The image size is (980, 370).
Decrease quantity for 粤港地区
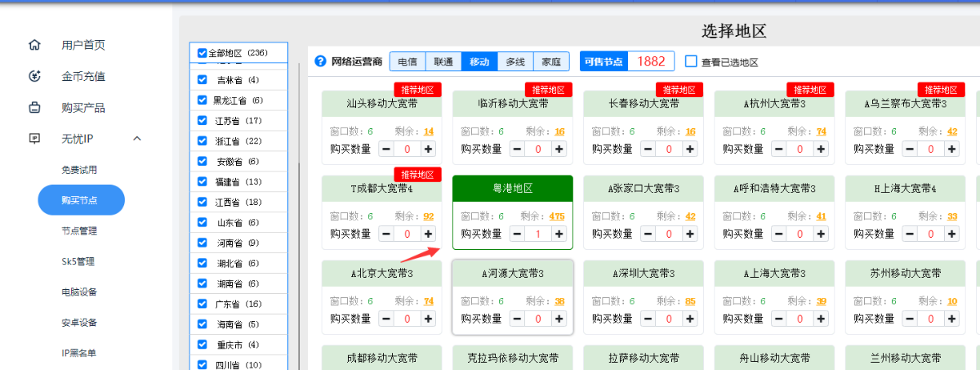(x=517, y=234)
